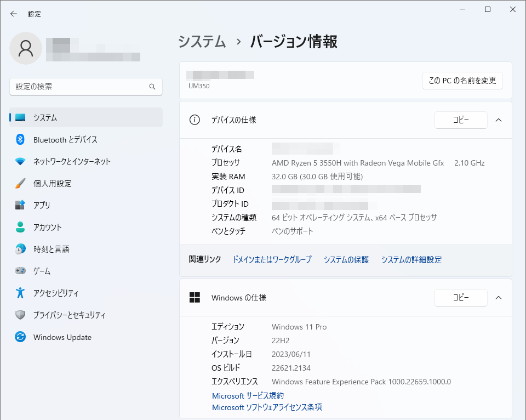526x420 pixels.
Task: Copy Windows specs with コピー button
Action: (461, 298)
